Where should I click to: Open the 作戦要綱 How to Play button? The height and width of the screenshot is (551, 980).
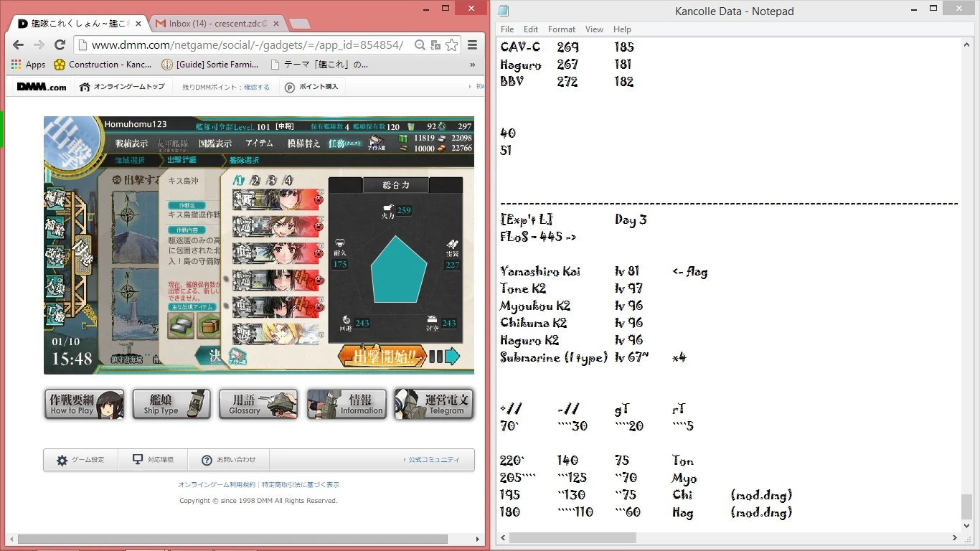[x=85, y=405]
